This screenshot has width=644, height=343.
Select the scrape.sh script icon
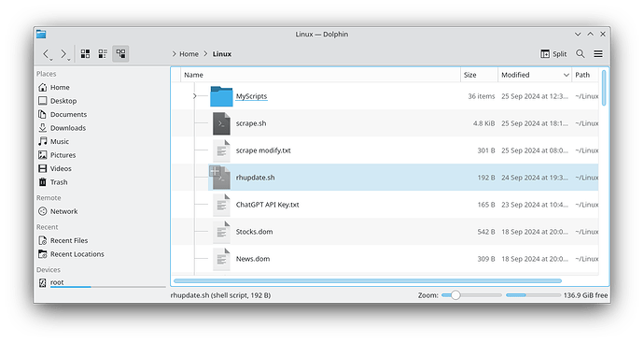tap(221, 123)
